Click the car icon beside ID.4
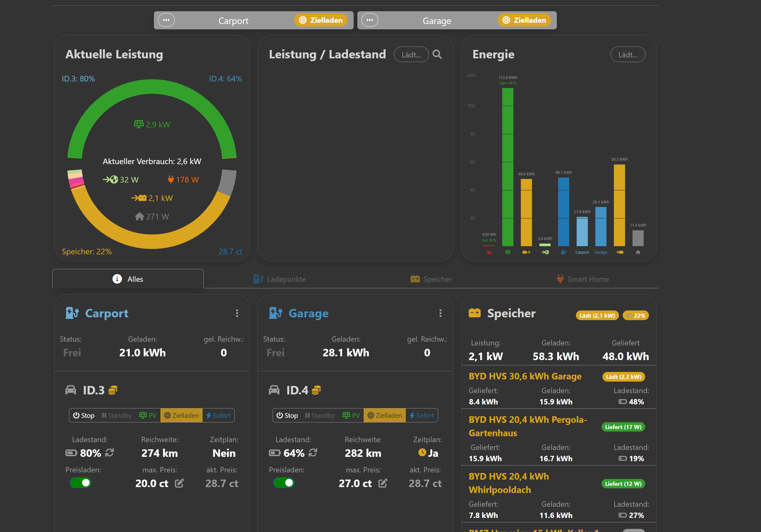This screenshot has width=761, height=532. pos(274,390)
